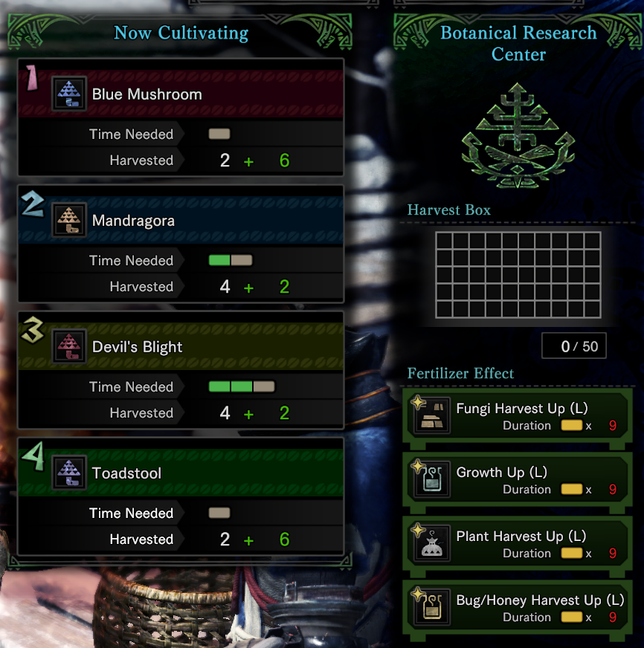Image resolution: width=644 pixels, height=648 pixels.
Task: Click the first Harvest Box grid cell
Action: pyautogui.click(x=444, y=241)
